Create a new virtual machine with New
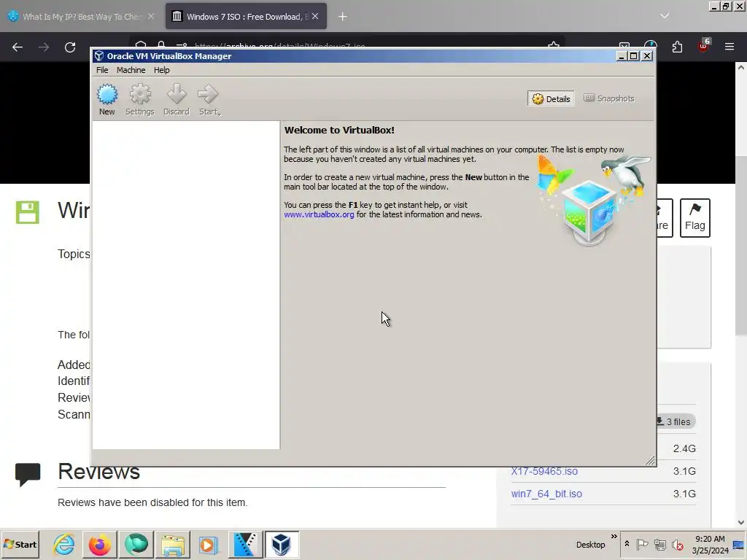This screenshot has height=560, width=747. [107, 99]
